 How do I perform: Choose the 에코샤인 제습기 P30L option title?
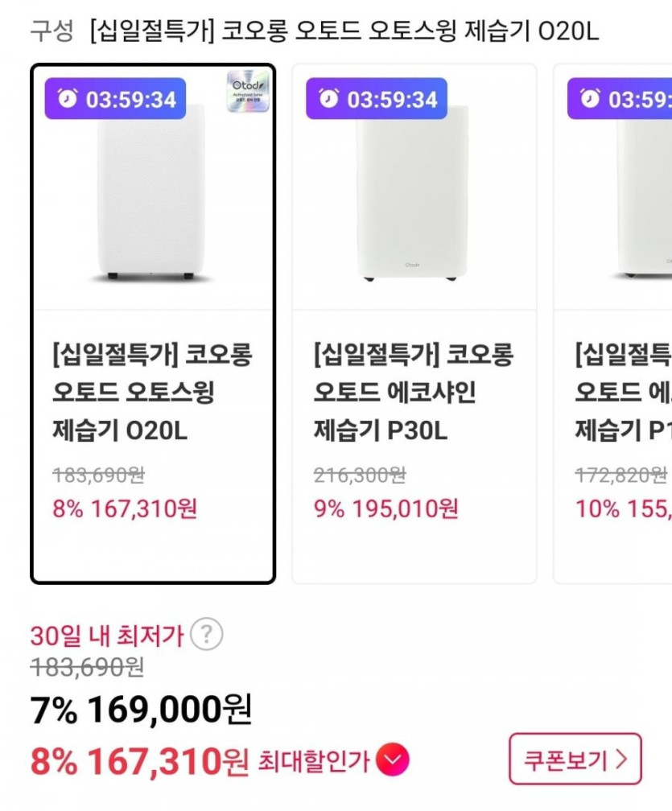413,393
